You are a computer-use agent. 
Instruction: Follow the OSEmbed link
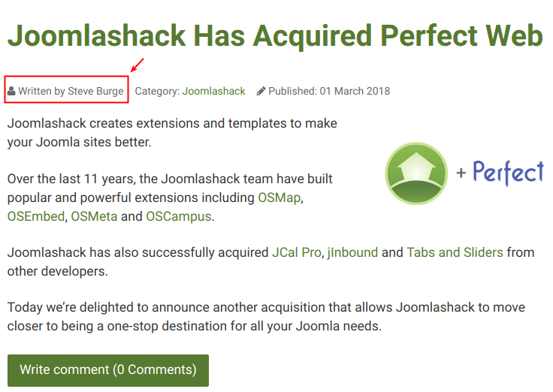tap(36, 216)
